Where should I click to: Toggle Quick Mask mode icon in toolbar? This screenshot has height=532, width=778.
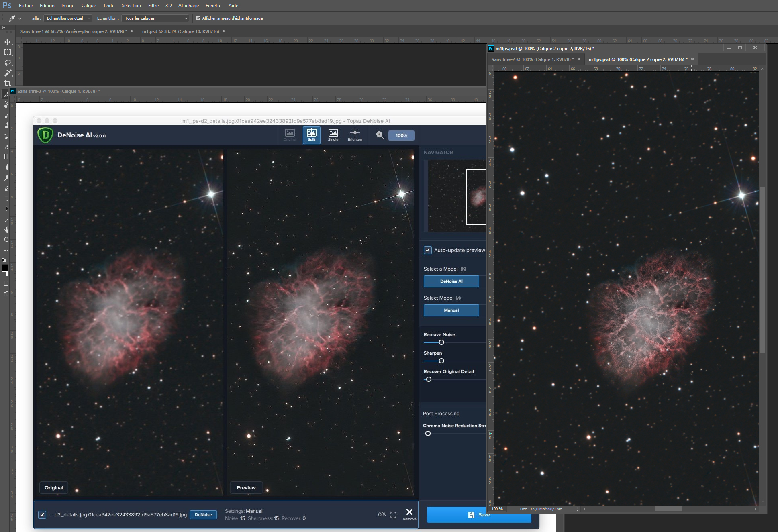tap(6, 283)
